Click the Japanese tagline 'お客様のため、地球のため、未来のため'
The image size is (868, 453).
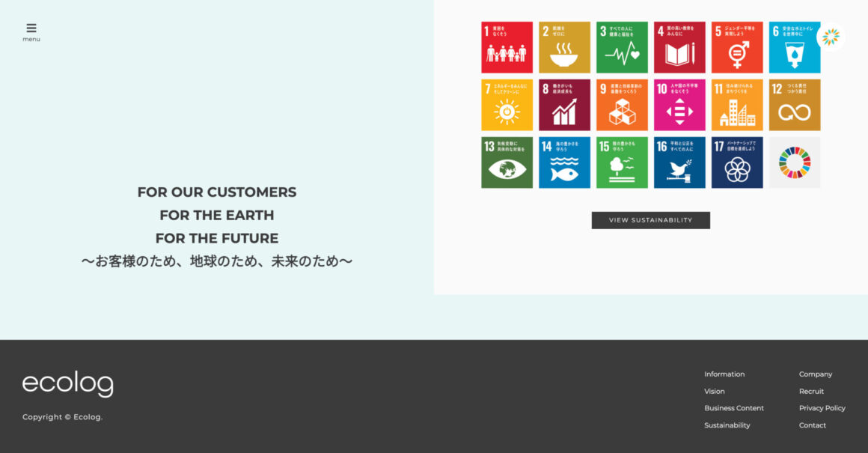[217, 261]
